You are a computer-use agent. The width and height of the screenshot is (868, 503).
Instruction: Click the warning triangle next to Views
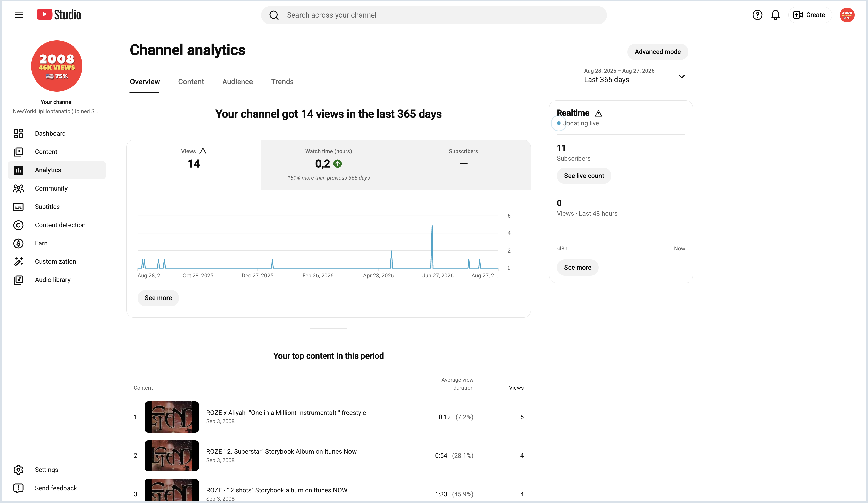tap(203, 151)
